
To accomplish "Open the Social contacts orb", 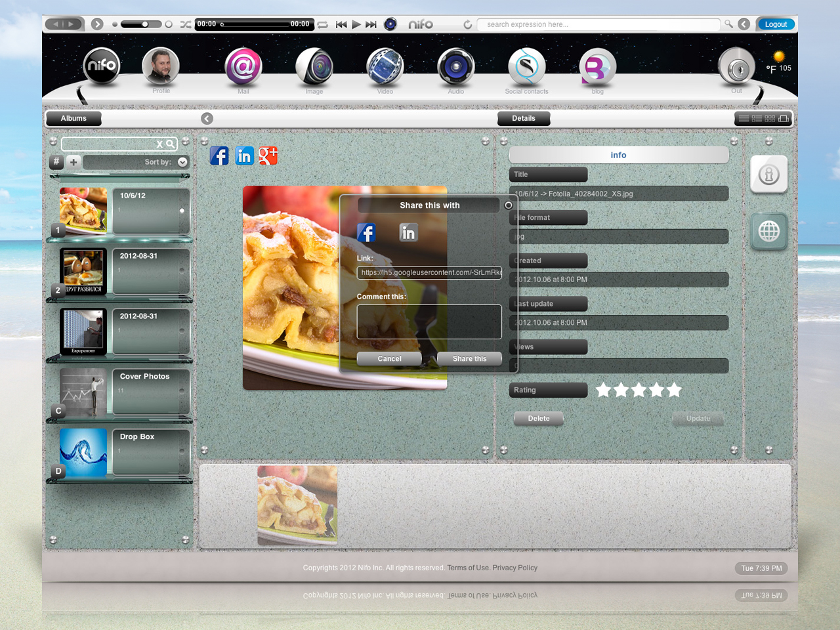I will [527, 66].
